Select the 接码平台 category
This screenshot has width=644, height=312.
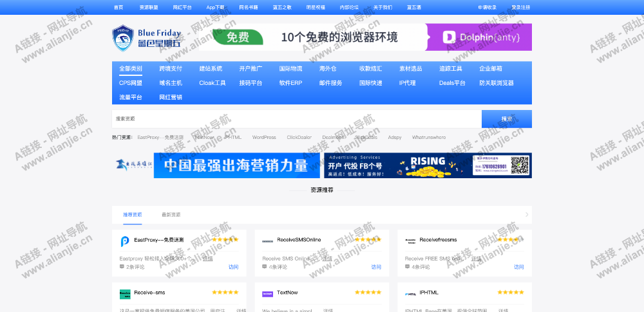[x=251, y=83]
